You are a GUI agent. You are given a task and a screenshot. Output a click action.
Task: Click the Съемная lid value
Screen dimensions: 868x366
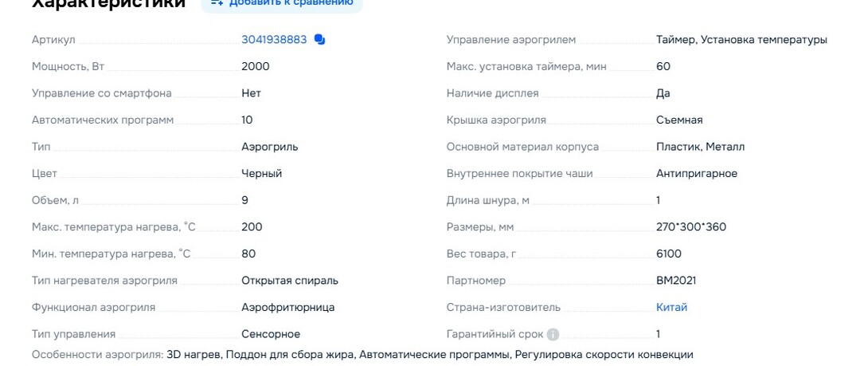pos(679,120)
